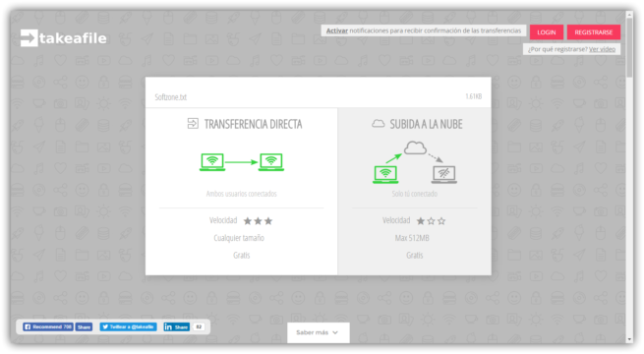
Task: Open the Ver video link
Action: (x=602, y=49)
